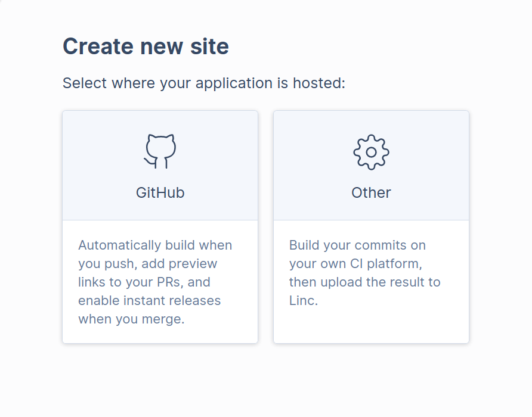
Task: Select the GitHub label text
Action: 160,192
